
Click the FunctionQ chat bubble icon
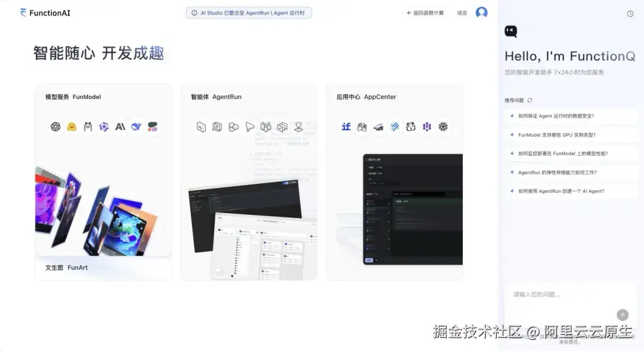pos(510,31)
